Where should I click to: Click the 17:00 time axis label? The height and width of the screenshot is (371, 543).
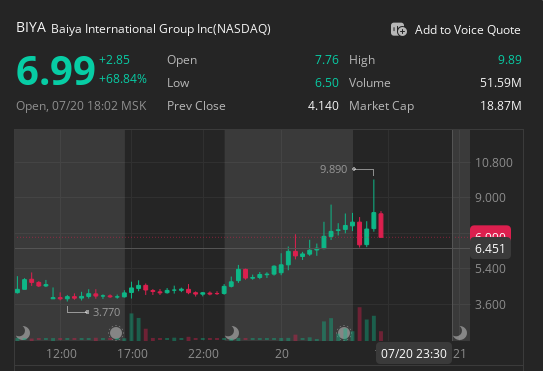[x=132, y=354]
